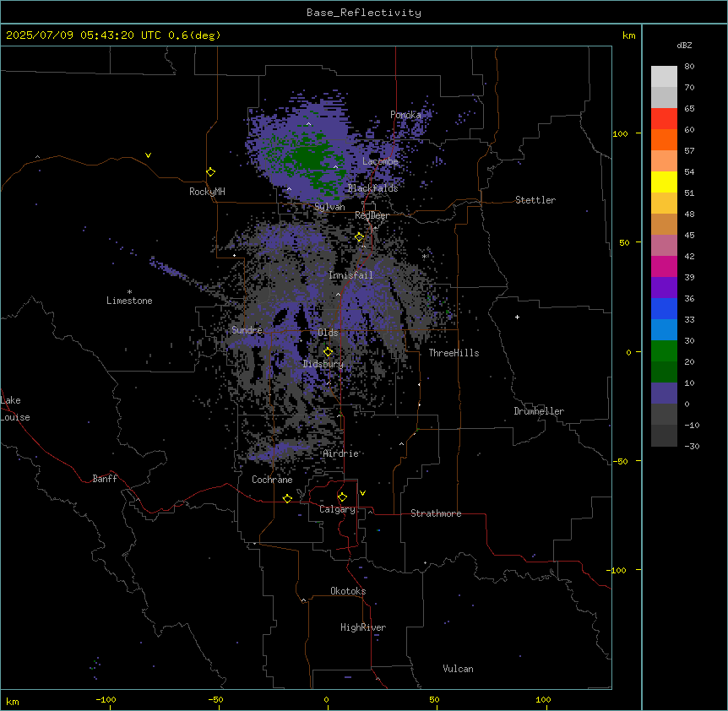Click the Sundre city label

247,330
